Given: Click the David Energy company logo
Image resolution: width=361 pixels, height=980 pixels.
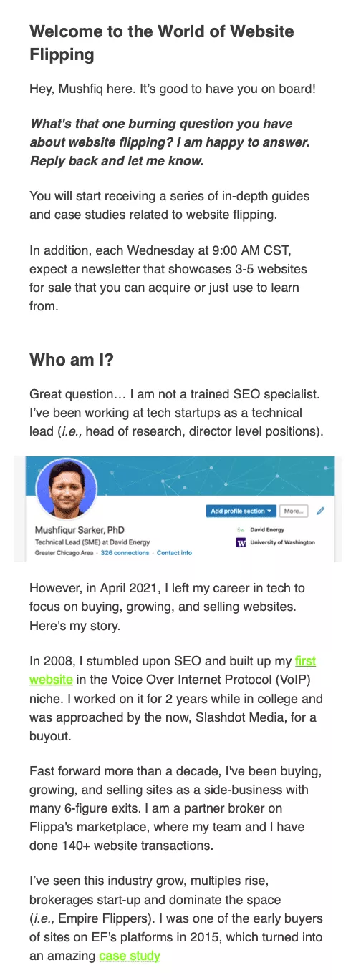Looking at the screenshot, I should pos(240,531).
